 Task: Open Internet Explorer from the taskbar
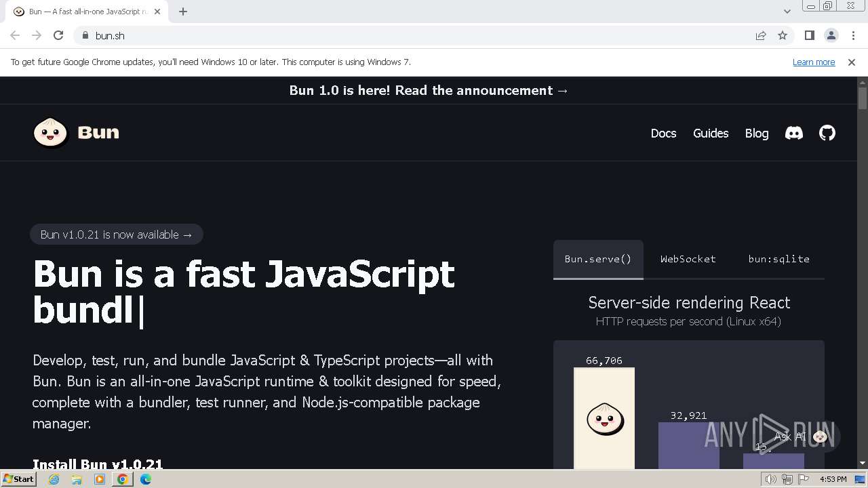54,479
